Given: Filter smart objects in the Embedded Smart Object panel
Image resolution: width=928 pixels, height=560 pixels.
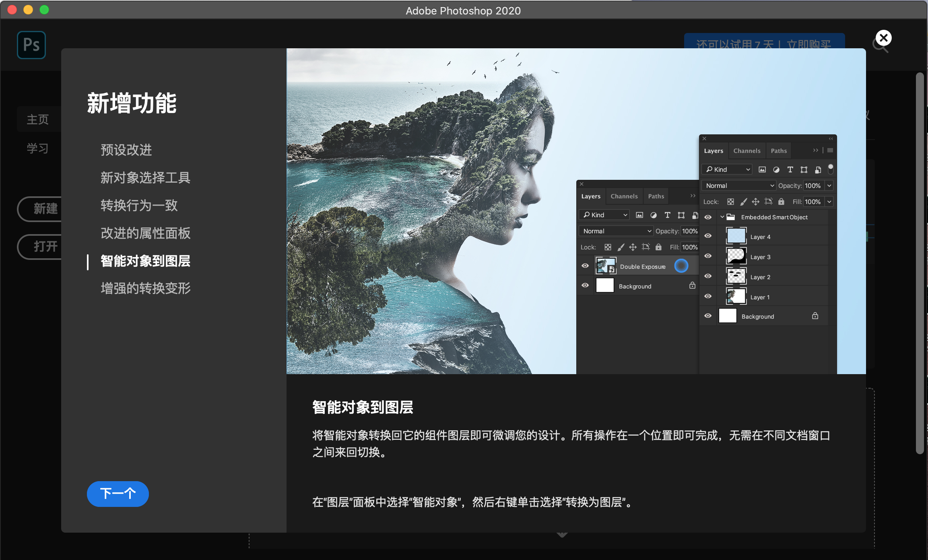Looking at the screenshot, I should [x=818, y=169].
